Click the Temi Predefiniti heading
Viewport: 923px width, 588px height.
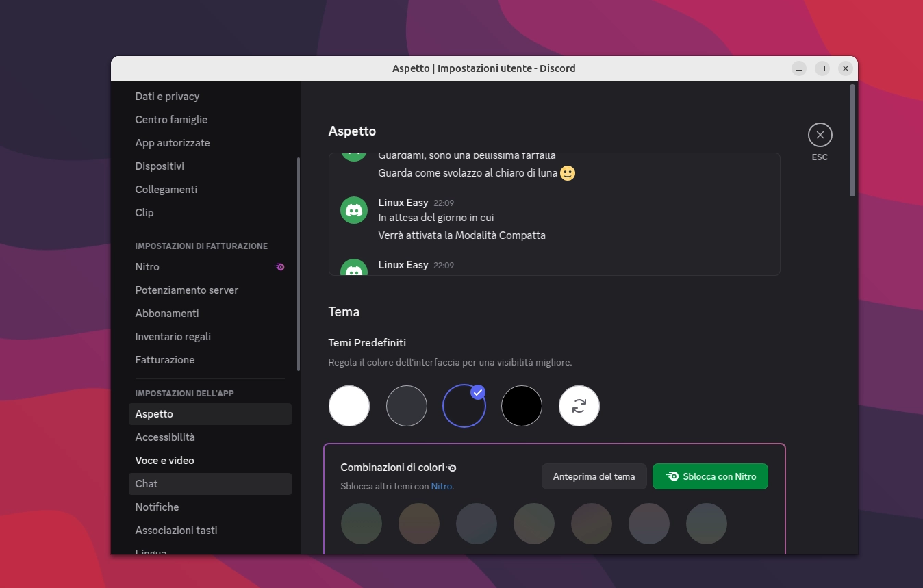(367, 342)
